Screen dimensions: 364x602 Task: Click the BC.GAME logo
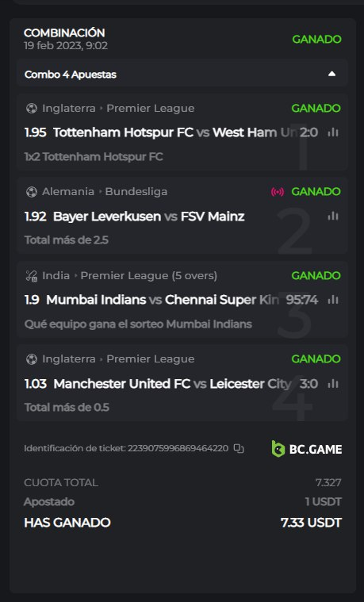(306, 449)
